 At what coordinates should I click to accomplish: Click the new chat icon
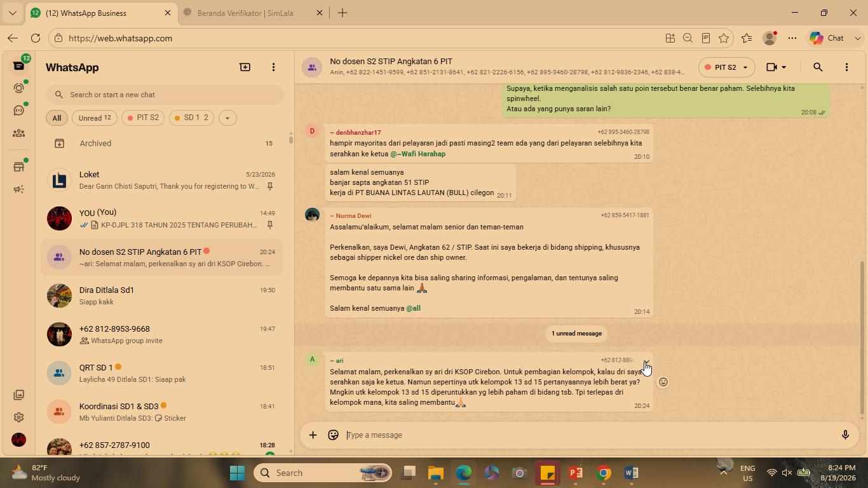pyautogui.click(x=245, y=67)
